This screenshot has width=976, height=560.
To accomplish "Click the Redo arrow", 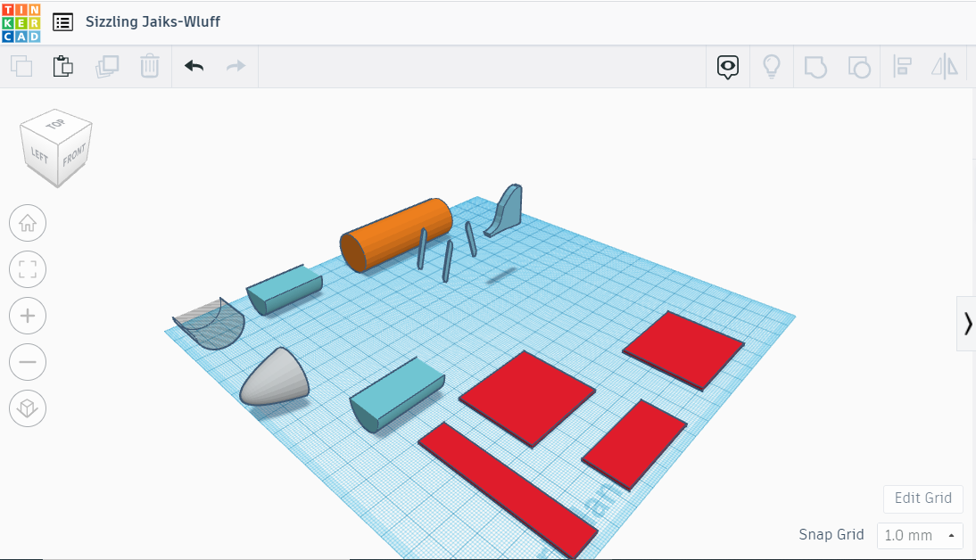I will click(x=234, y=66).
